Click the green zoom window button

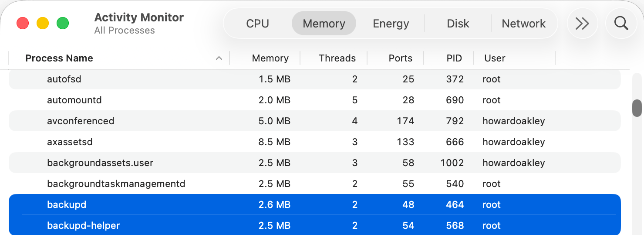click(63, 24)
